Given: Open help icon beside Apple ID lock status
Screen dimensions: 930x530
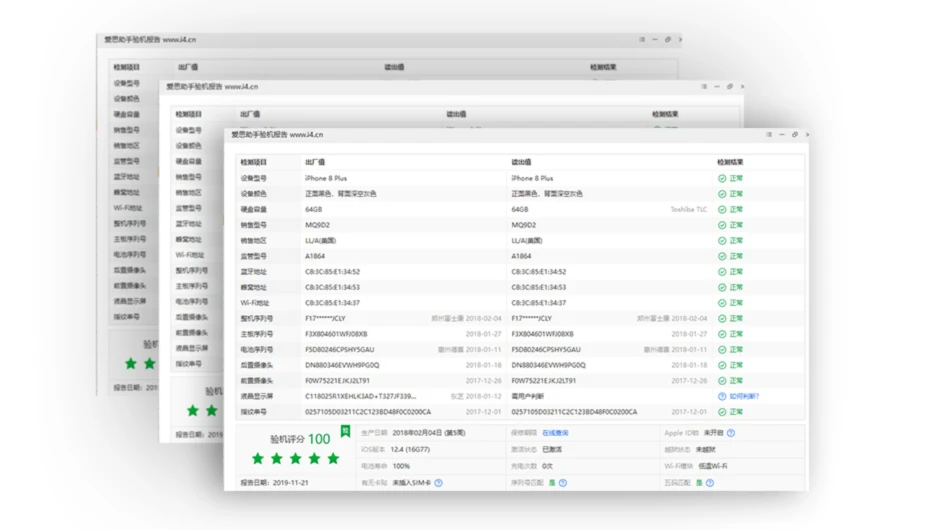Looking at the screenshot, I should [731, 433].
